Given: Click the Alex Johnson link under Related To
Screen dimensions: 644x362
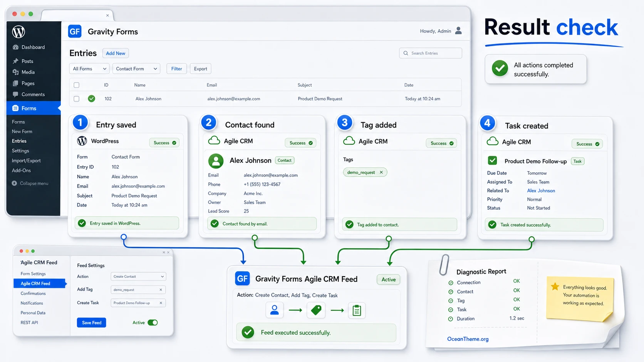Looking at the screenshot, I should tap(541, 191).
